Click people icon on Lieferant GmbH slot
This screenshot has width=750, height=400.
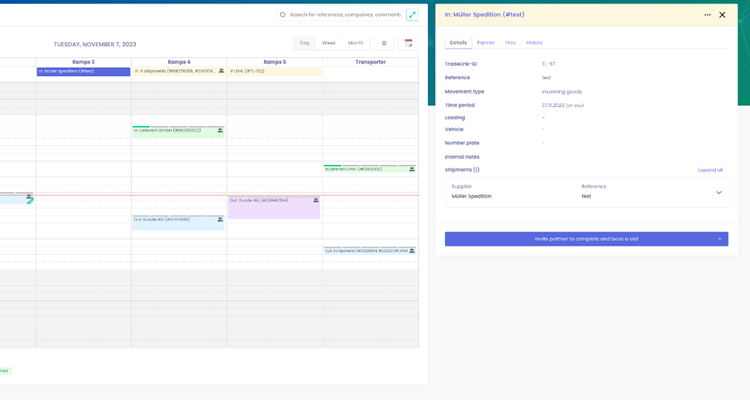(220, 130)
